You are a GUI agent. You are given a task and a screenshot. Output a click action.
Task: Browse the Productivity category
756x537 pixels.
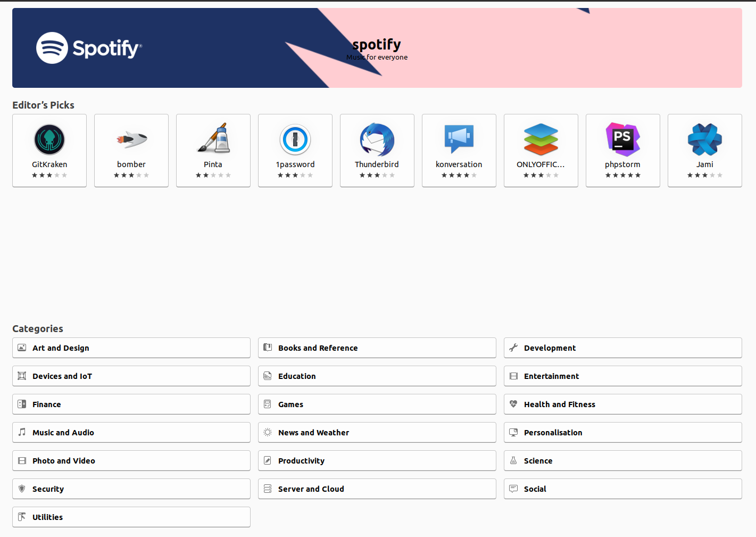377,460
